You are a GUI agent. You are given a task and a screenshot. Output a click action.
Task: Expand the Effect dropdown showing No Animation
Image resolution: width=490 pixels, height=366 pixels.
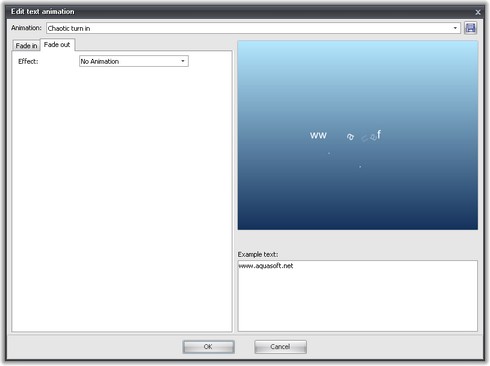click(x=134, y=61)
